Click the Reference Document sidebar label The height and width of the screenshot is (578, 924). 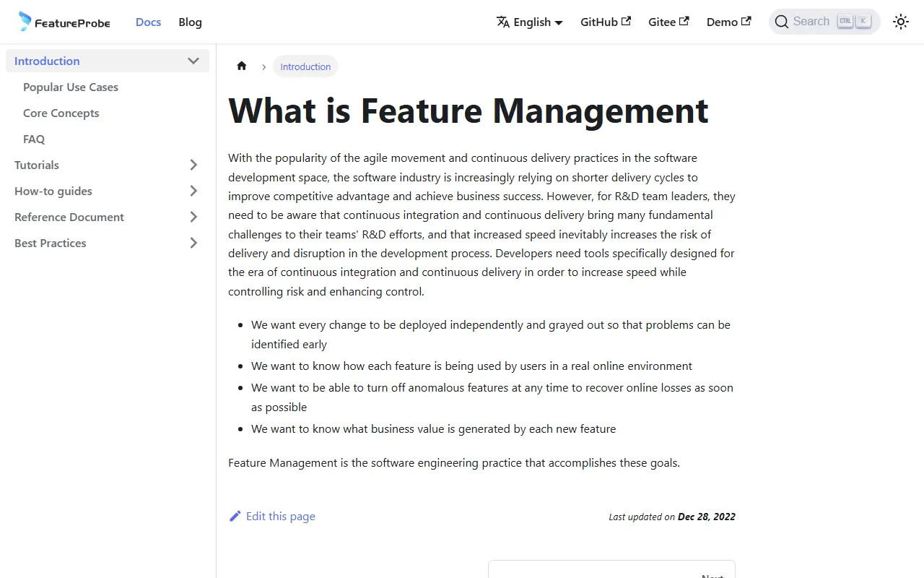pyautogui.click(x=69, y=217)
